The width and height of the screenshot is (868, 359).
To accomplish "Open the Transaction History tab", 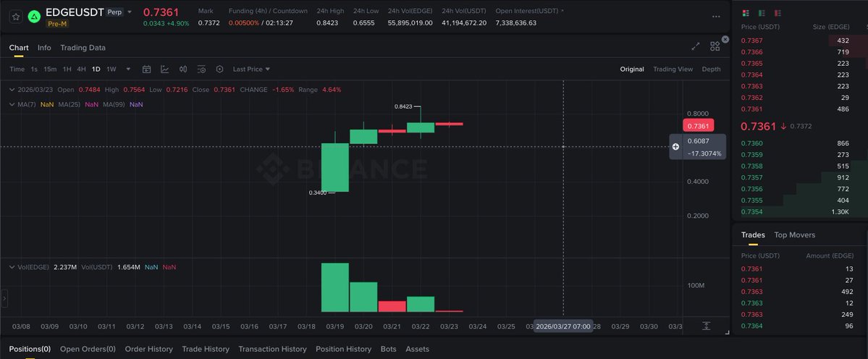I will 272,349.
